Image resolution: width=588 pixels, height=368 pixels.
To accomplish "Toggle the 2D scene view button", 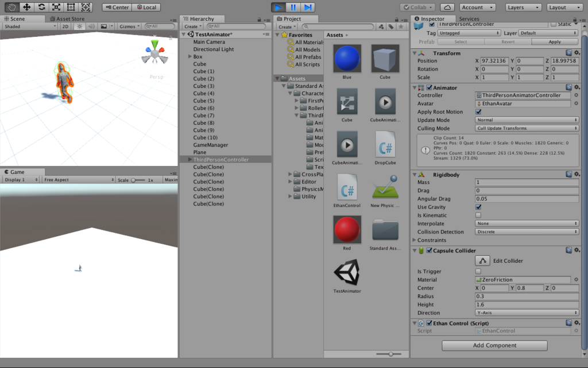I will click(65, 26).
